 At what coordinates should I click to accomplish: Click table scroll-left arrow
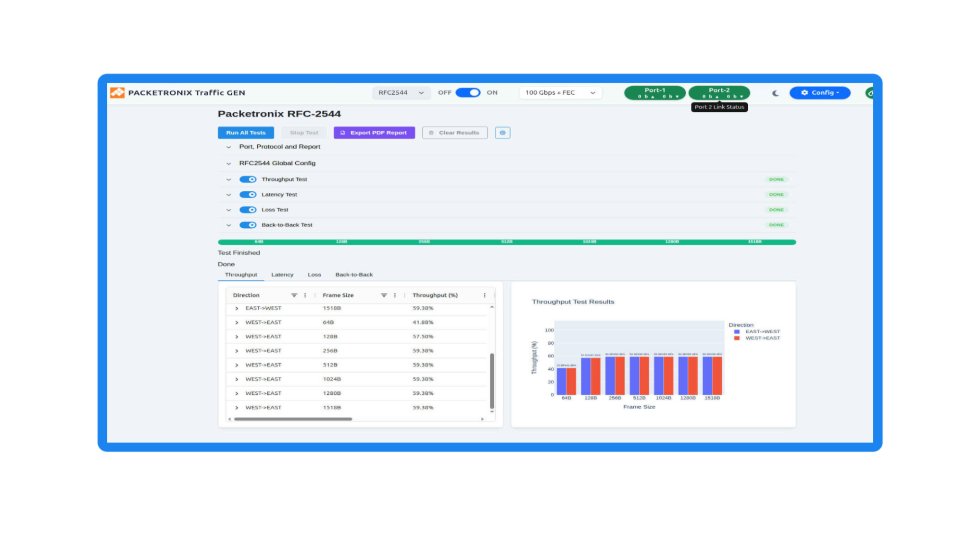[229, 419]
